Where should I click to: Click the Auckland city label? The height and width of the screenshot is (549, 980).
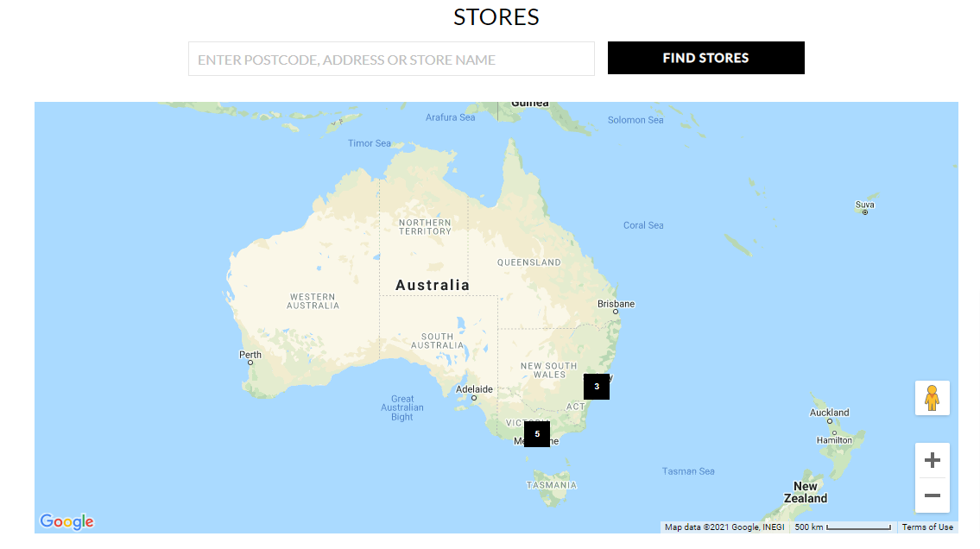[829, 413]
